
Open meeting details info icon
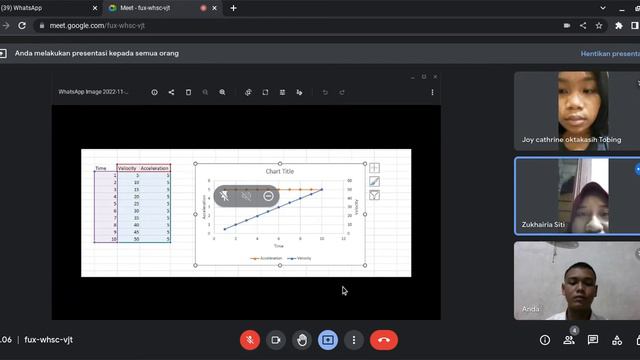[x=544, y=340]
